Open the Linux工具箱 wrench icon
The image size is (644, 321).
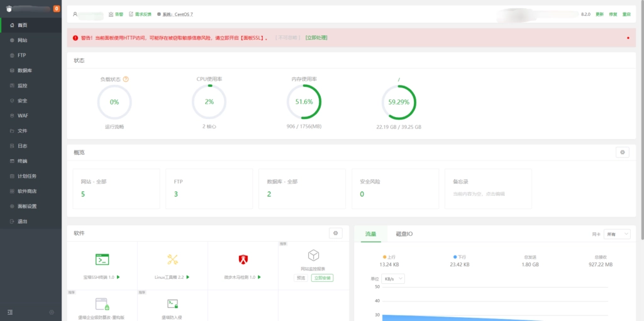tap(172, 259)
